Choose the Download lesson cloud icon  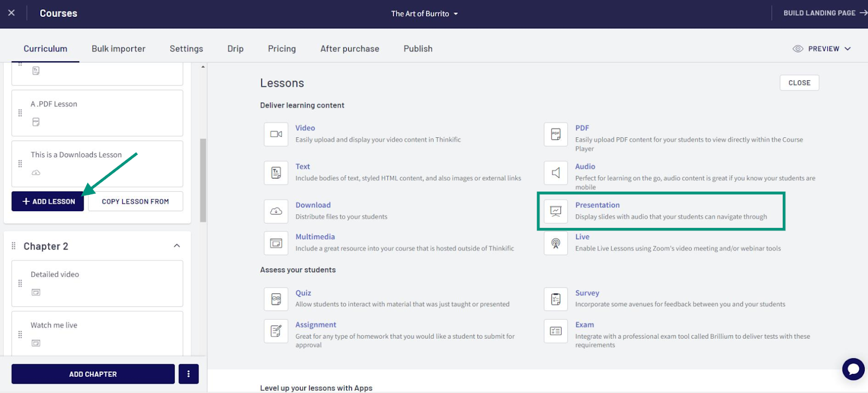click(x=276, y=211)
